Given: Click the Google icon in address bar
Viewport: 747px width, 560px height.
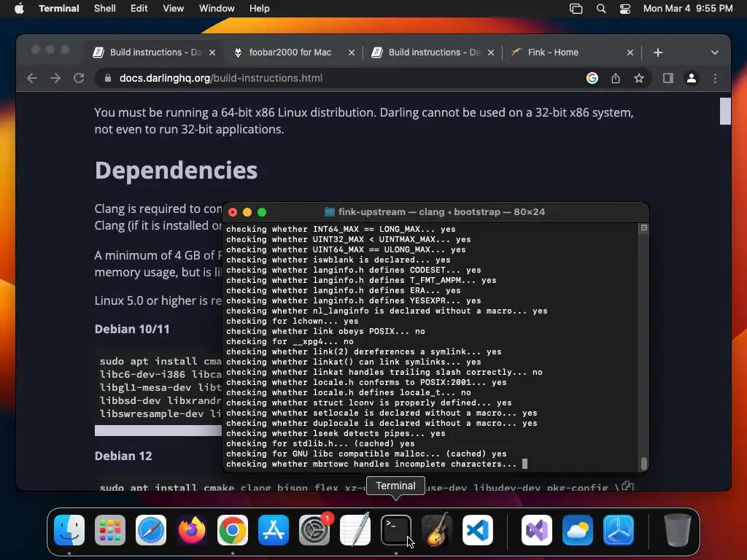Looking at the screenshot, I should 592,78.
